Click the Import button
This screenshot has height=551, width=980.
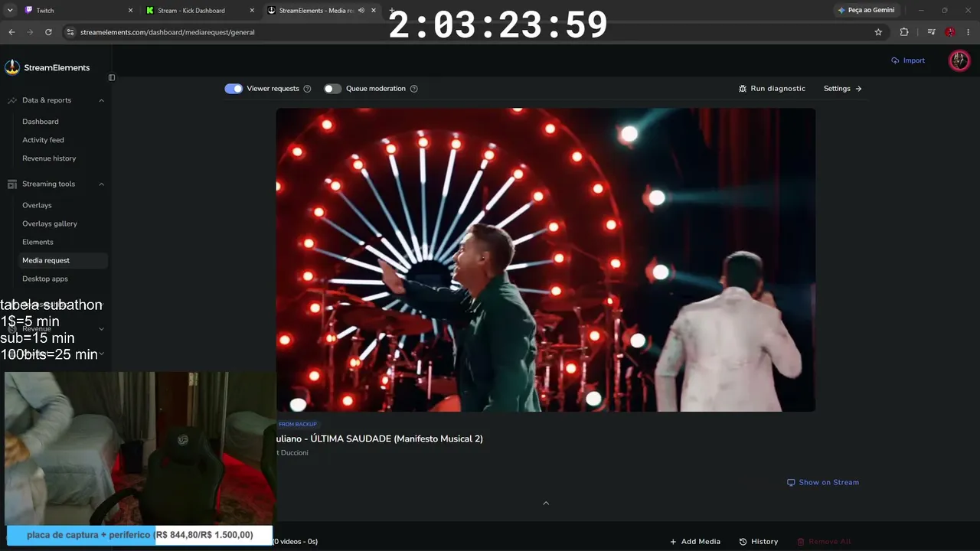(x=908, y=60)
